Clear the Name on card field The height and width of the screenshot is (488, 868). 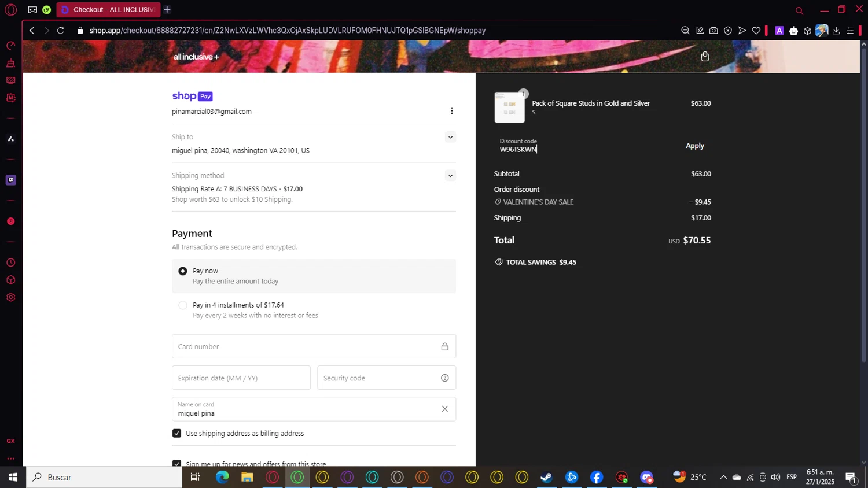click(445, 409)
